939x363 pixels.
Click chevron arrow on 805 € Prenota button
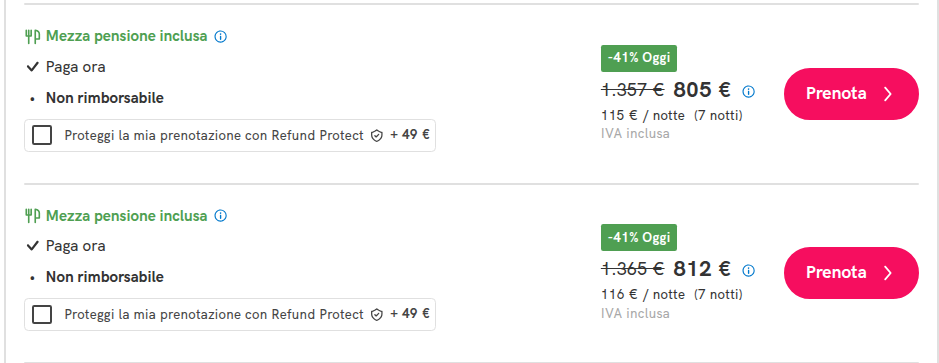(x=888, y=94)
